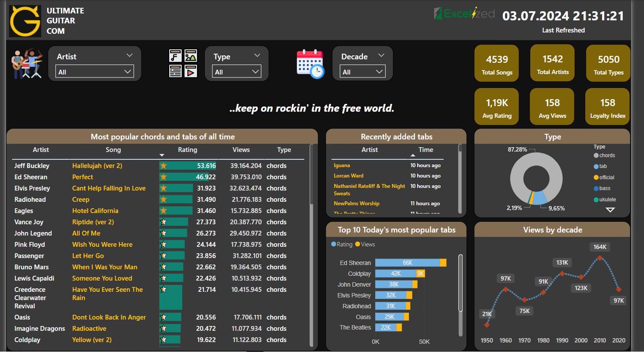Click the scrollbar of popular tabs table
Screen dimensions: 644x352
click(311, 174)
